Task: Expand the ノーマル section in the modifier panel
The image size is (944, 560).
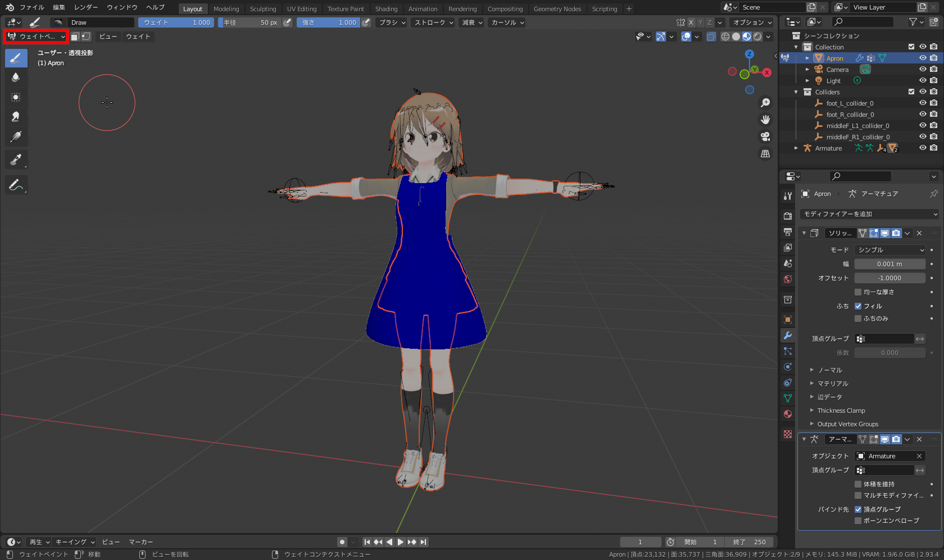Action: [x=811, y=370]
